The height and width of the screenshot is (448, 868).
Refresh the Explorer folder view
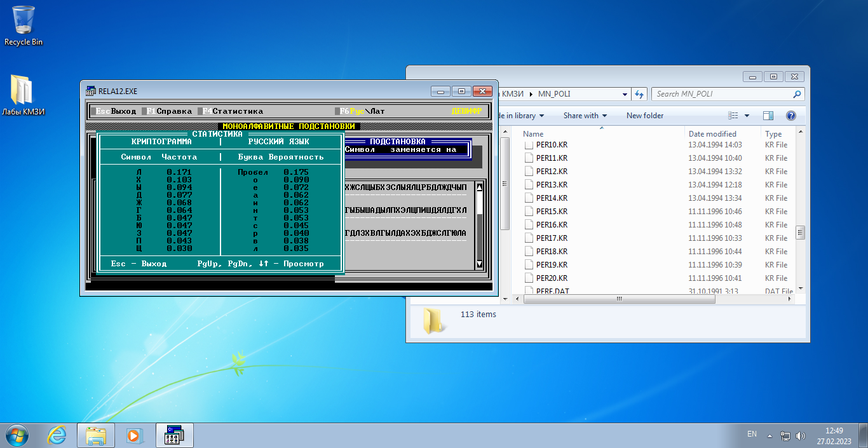(639, 94)
